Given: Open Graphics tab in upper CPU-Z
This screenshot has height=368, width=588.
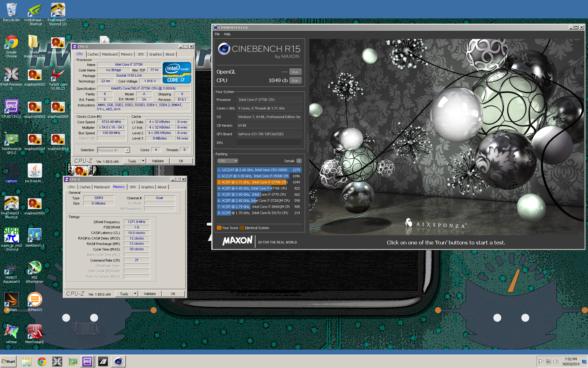Looking at the screenshot, I should (x=156, y=54).
